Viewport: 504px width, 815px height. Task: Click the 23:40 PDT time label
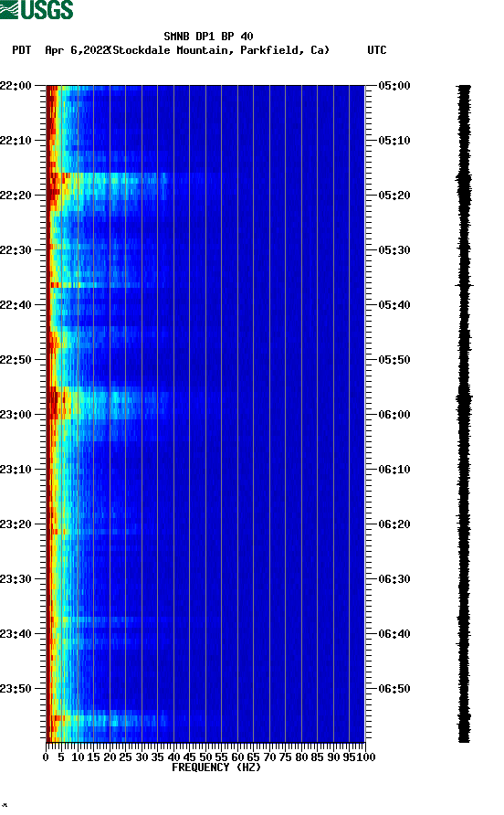coord(16,634)
